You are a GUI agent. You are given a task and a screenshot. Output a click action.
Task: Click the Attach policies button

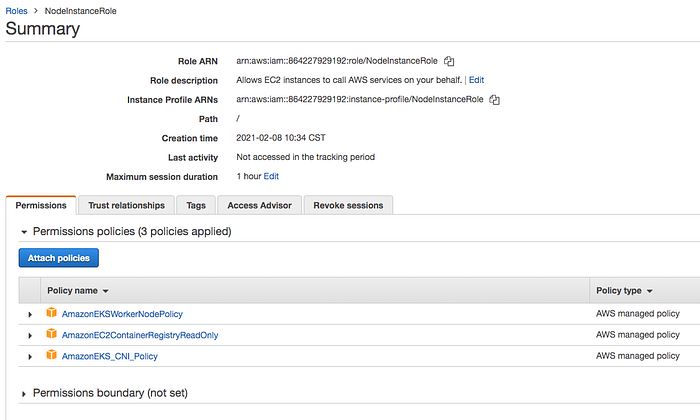pos(58,258)
